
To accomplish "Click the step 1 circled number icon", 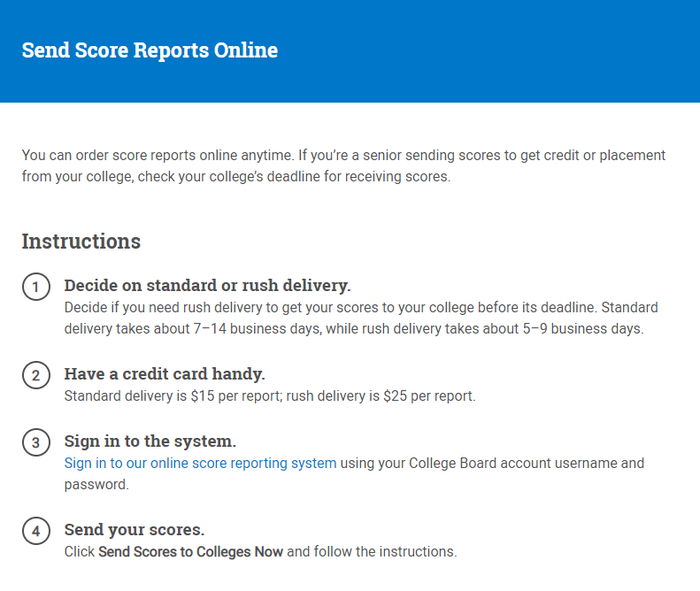I will [x=35, y=288].
